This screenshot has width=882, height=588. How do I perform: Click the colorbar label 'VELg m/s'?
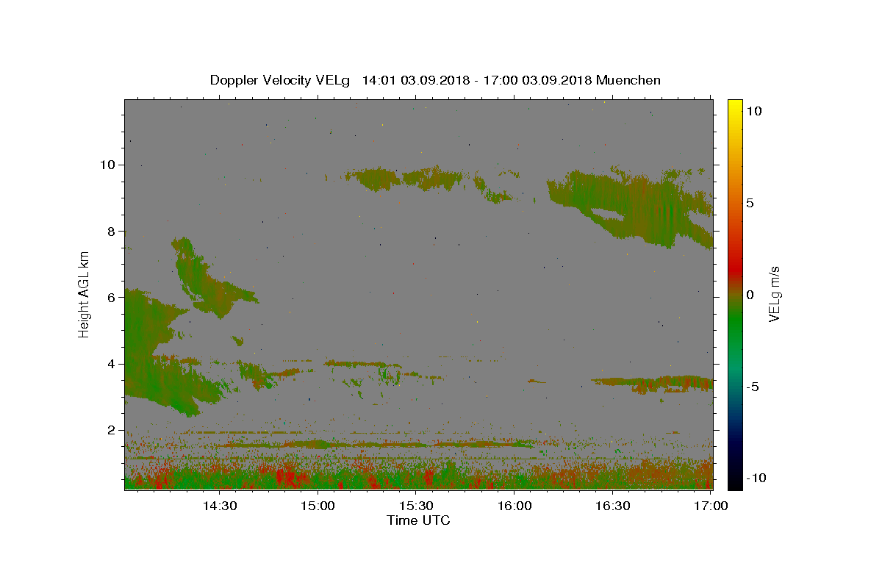(775, 294)
